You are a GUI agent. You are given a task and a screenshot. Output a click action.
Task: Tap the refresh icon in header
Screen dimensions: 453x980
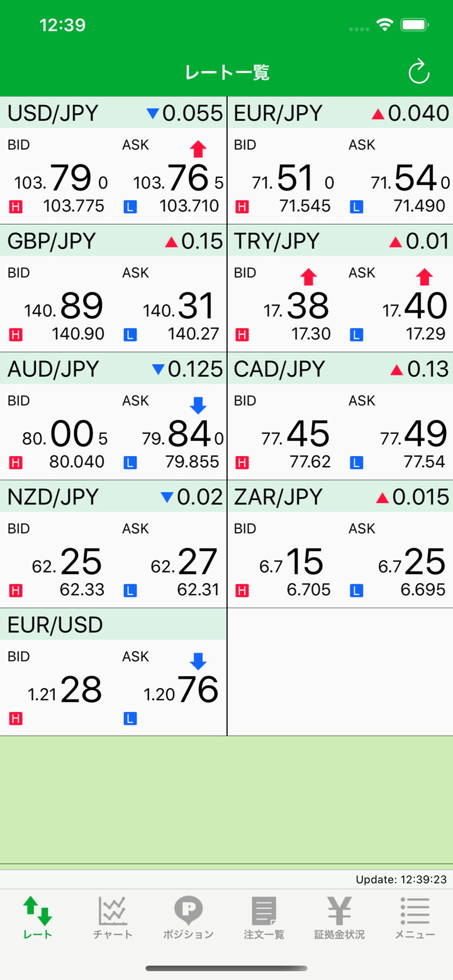click(418, 72)
